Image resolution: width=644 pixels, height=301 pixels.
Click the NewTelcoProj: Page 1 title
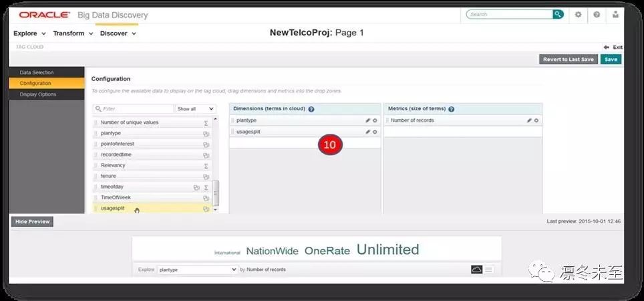point(317,33)
